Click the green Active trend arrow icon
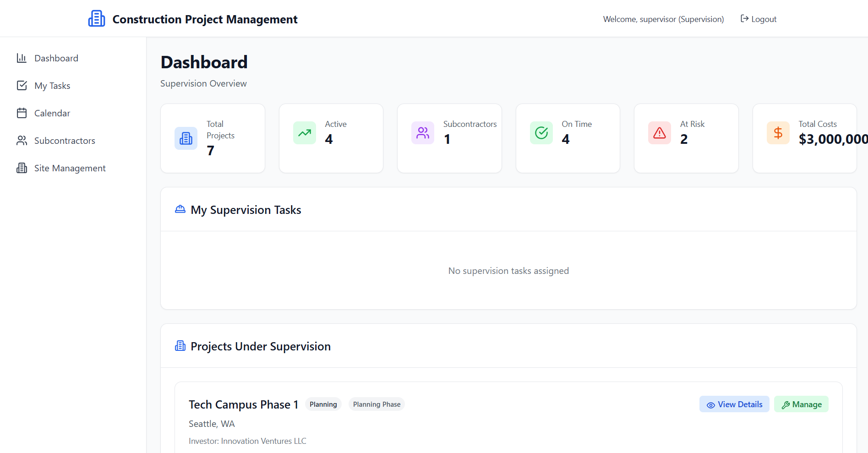868x453 pixels. pyautogui.click(x=304, y=133)
